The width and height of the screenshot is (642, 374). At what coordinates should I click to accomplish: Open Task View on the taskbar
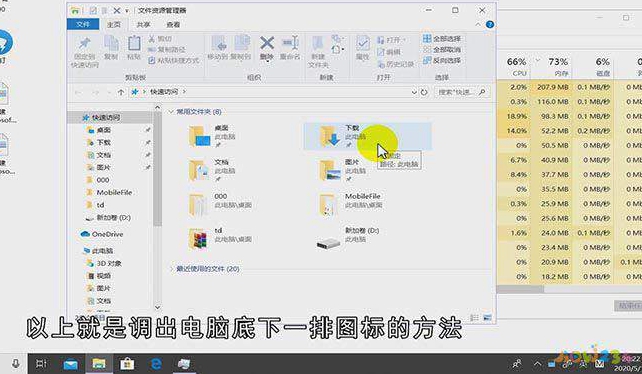41,364
